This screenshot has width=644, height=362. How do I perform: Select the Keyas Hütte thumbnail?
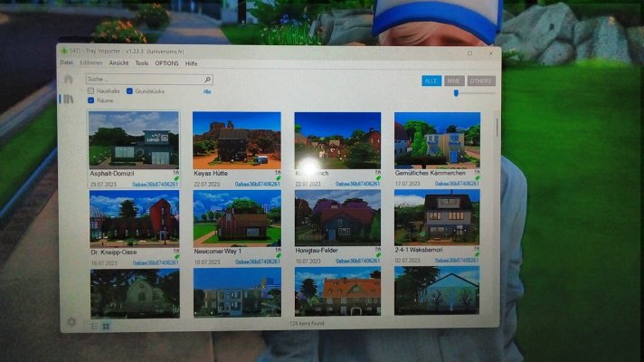[237, 140]
